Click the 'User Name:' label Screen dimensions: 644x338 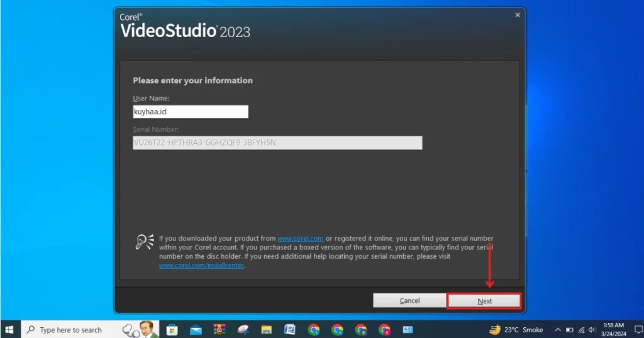pyautogui.click(x=151, y=99)
